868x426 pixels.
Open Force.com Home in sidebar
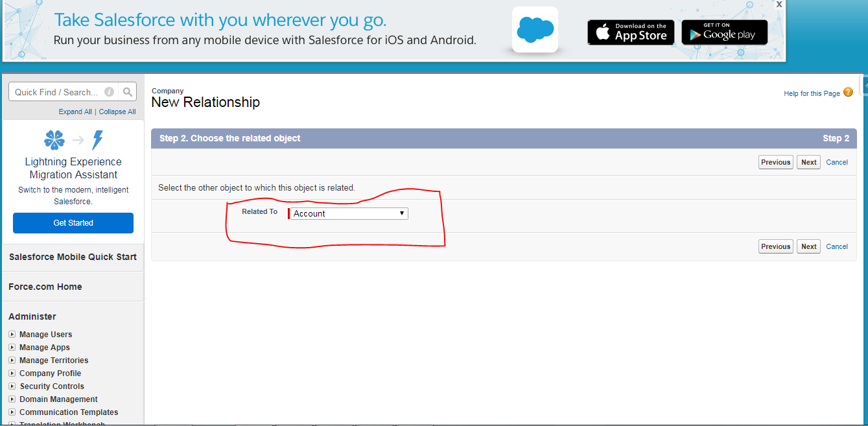tap(45, 287)
